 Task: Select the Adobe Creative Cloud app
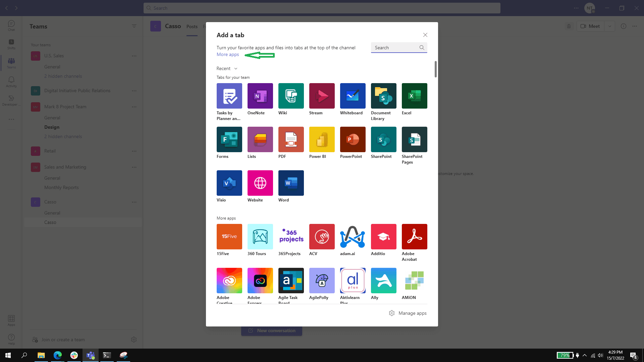tap(229, 281)
